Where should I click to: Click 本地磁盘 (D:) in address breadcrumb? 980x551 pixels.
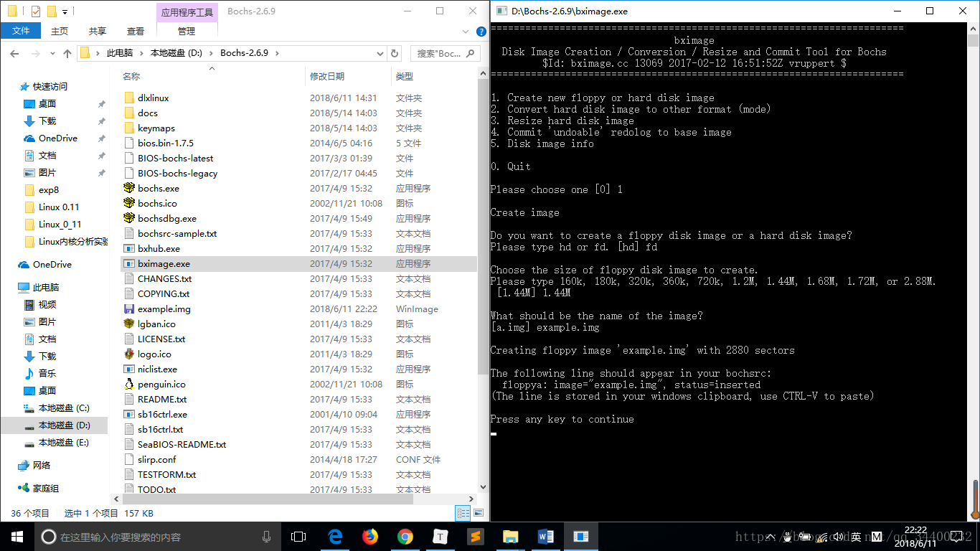pyautogui.click(x=176, y=53)
